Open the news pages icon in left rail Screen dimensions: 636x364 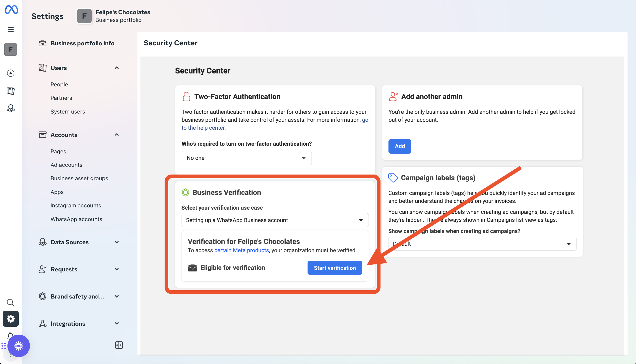tap(10, 90)
